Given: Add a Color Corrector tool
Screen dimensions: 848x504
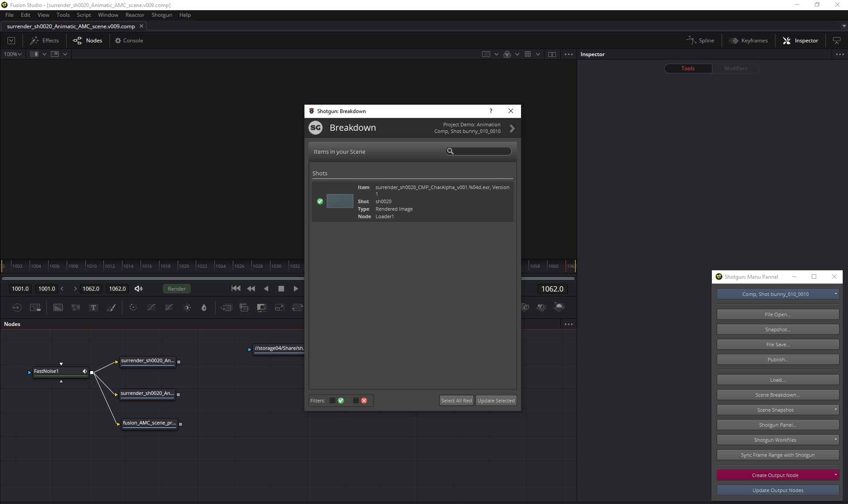Looking at the screenshot, I should tap(133, 307).
